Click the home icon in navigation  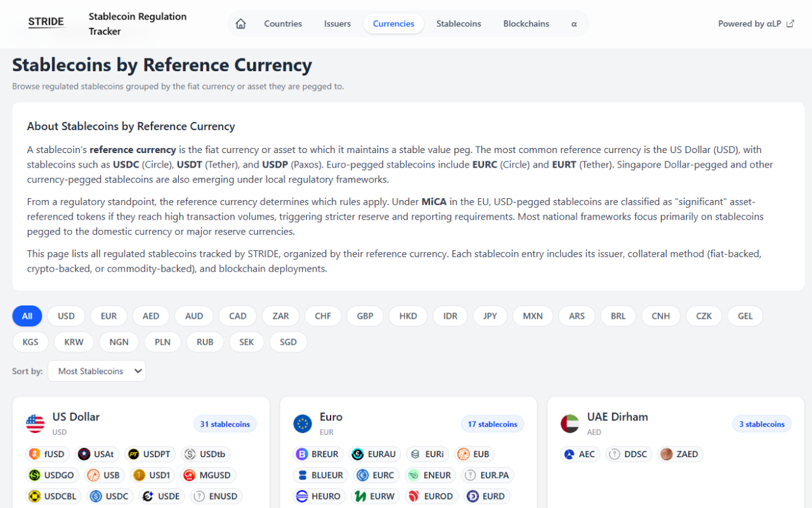tap(240, 23)
